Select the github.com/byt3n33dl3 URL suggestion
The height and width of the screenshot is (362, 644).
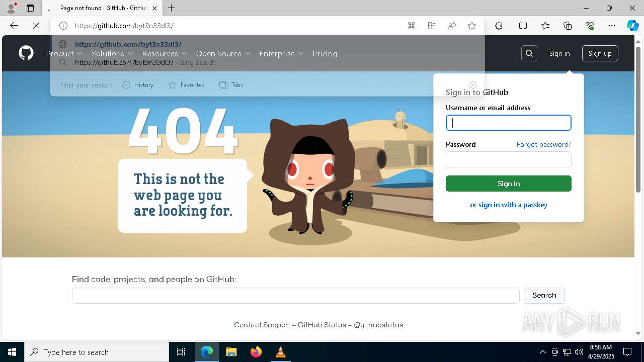[x=267, y=44]
